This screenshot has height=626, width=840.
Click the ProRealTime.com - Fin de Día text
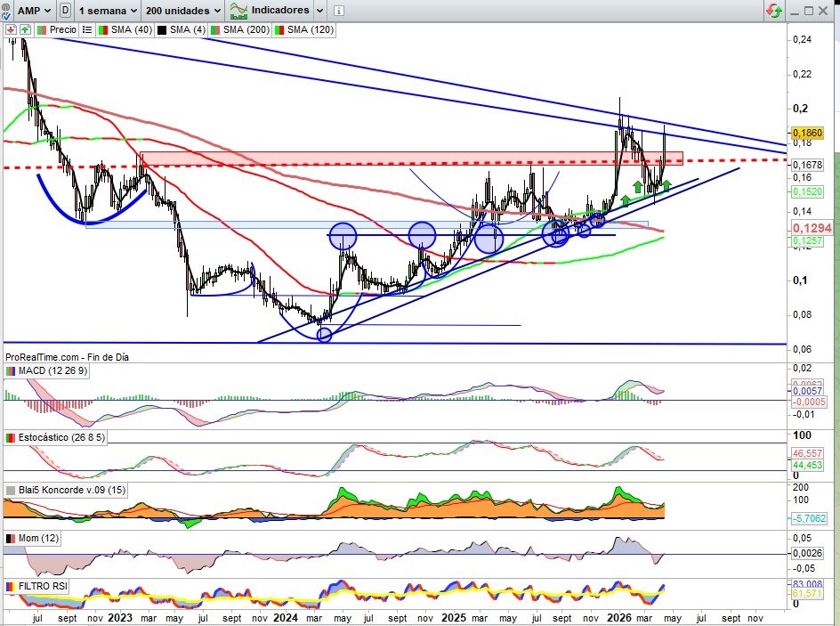(67, 357)
